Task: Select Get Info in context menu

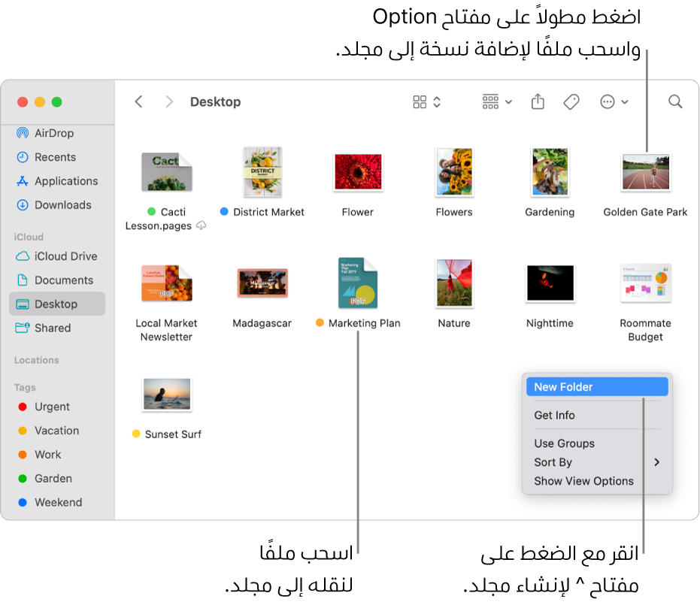Action: [x=554, y=416]
